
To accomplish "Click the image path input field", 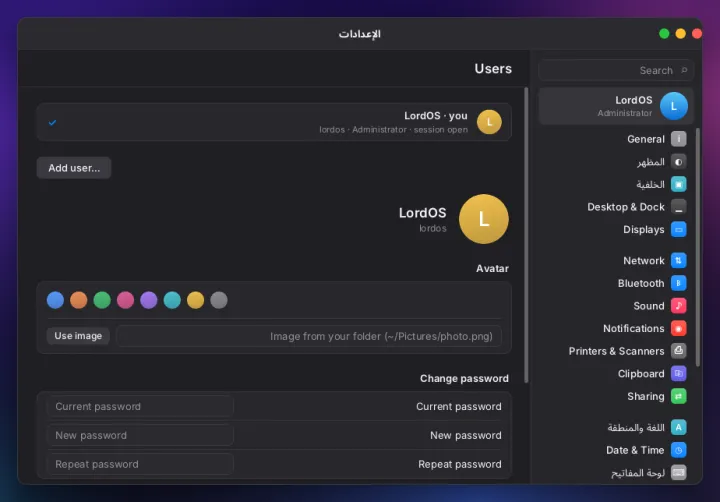I will pos(309,336).
